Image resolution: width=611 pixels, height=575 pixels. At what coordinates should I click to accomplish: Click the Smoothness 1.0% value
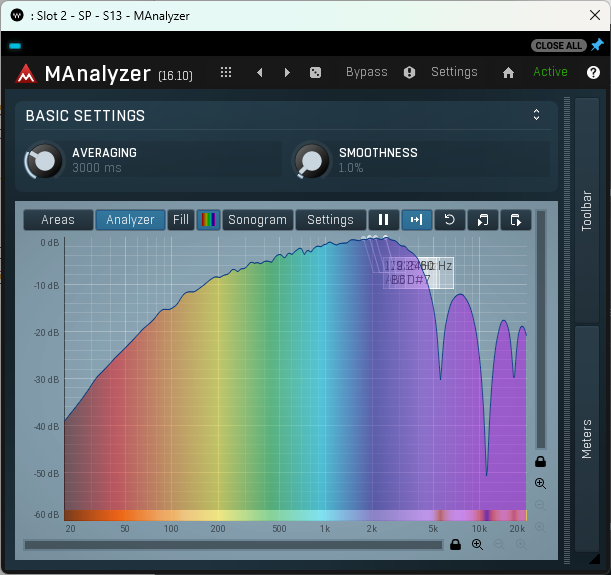351,168
